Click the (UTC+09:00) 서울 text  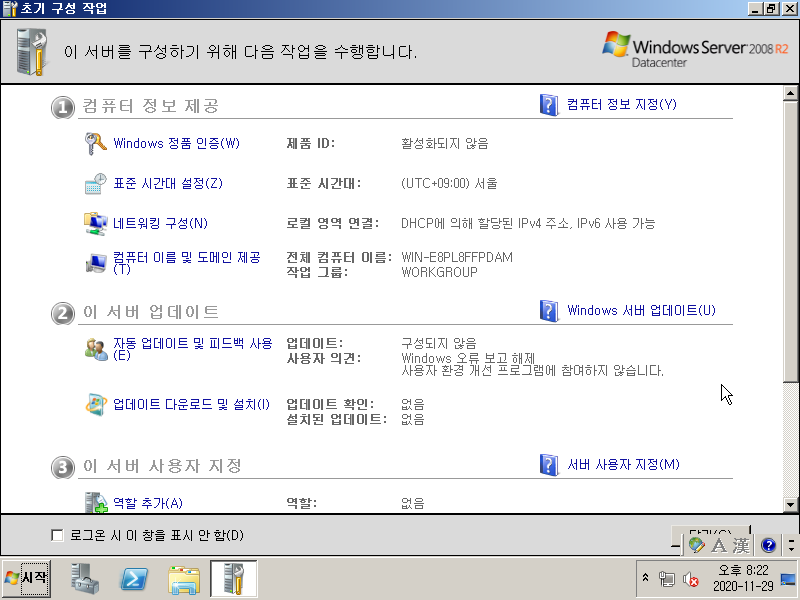coord(449,184)
